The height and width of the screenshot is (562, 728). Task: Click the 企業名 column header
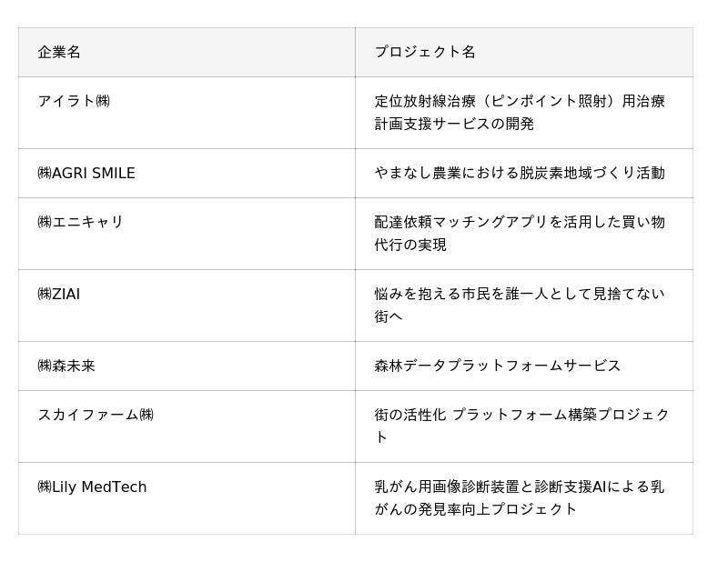(x=59, y=52)
